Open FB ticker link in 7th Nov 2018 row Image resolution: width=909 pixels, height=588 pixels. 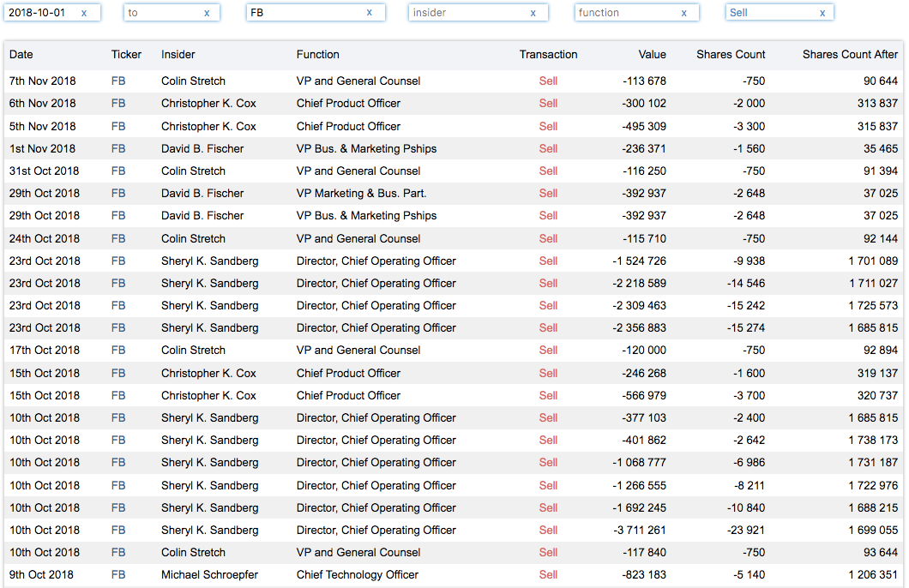coord(118,81)
